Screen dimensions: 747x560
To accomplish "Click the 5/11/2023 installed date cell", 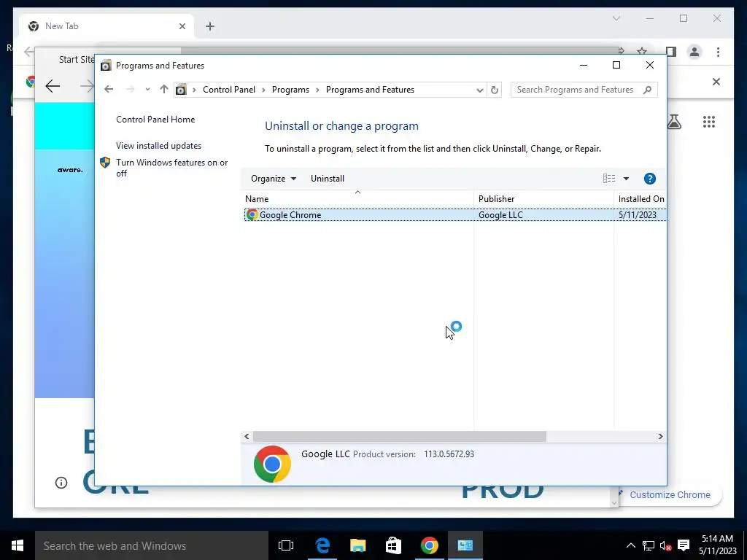I will point(638,215).
